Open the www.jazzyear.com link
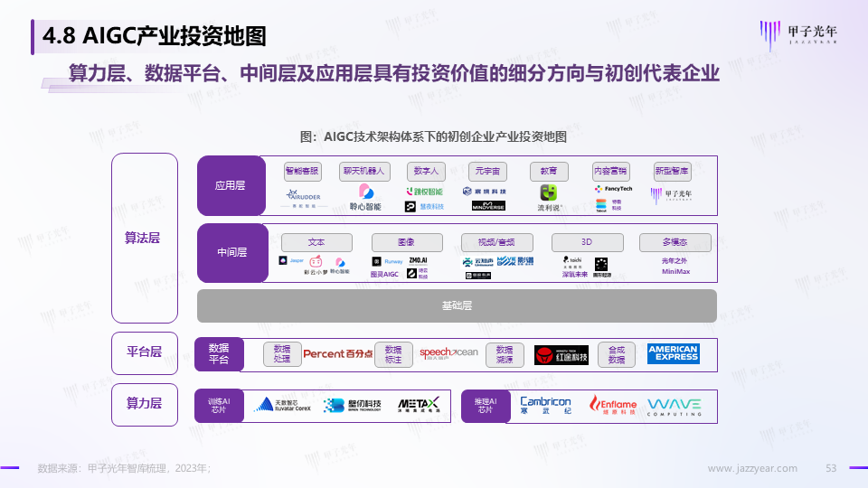The image size is (868, 488). coord(751,468)
